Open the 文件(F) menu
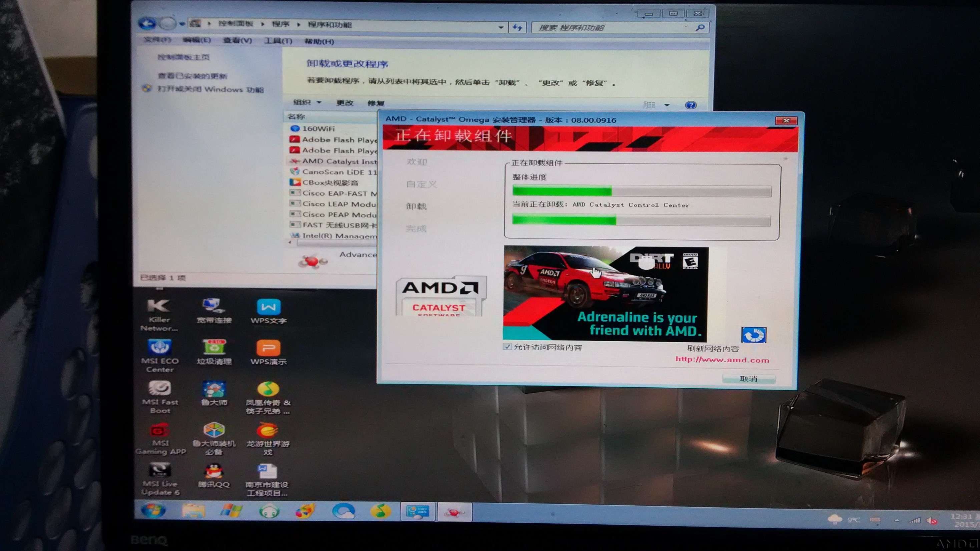 pyautogui.click(x=157, y=40)
